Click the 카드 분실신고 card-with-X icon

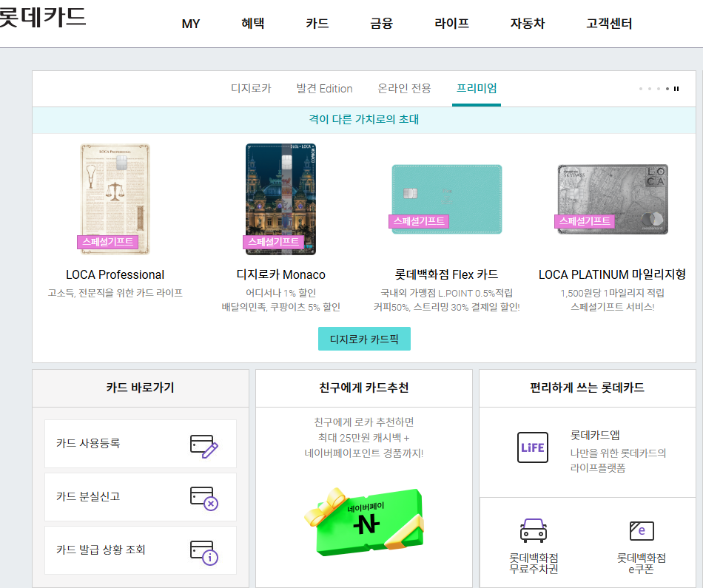[x=204, y=499]
